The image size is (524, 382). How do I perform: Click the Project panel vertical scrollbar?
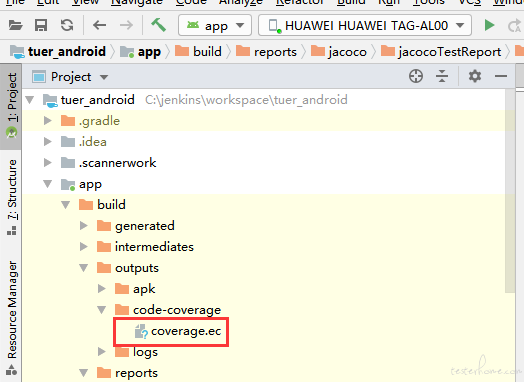(510, 191)
